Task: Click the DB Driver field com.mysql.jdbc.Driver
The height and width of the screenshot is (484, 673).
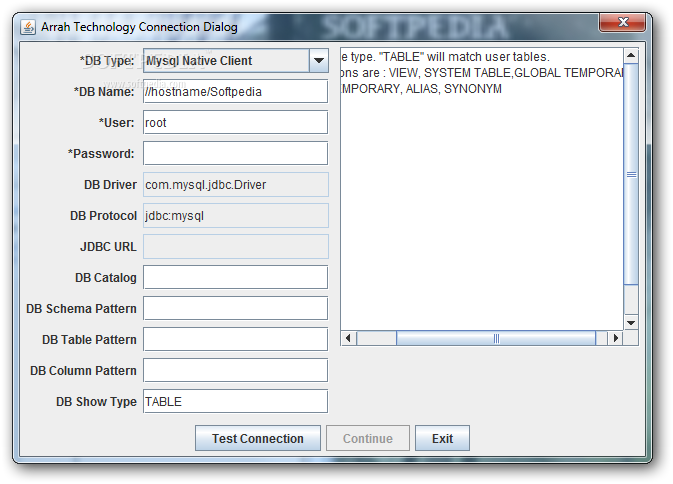Action: tap(236, 185)
